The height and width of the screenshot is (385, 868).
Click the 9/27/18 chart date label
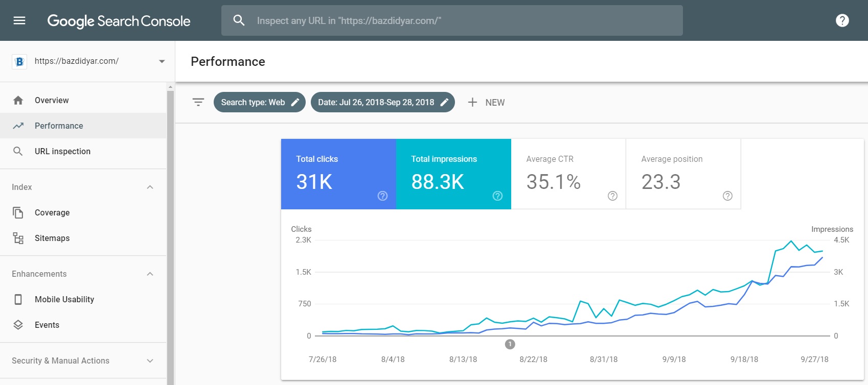click(815, 359)
